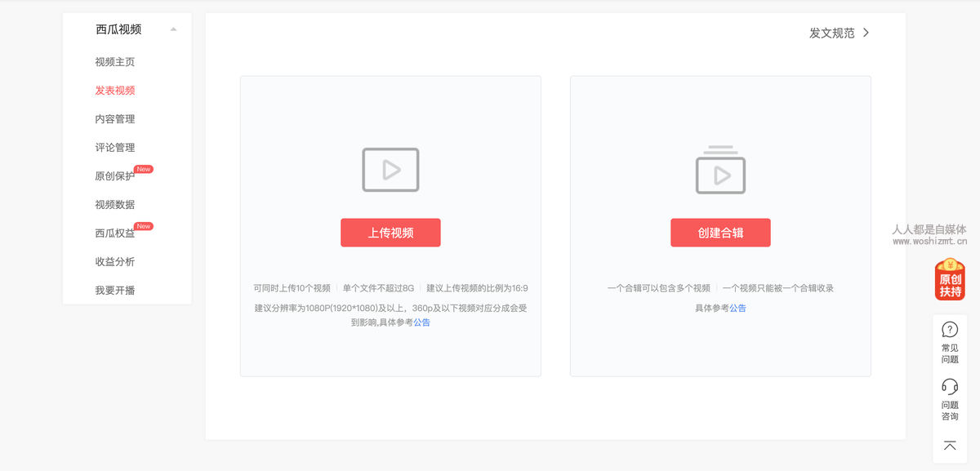Open the 问题咨询 headset icon
Screen dimensions: 980x471
tap(950, 387)
